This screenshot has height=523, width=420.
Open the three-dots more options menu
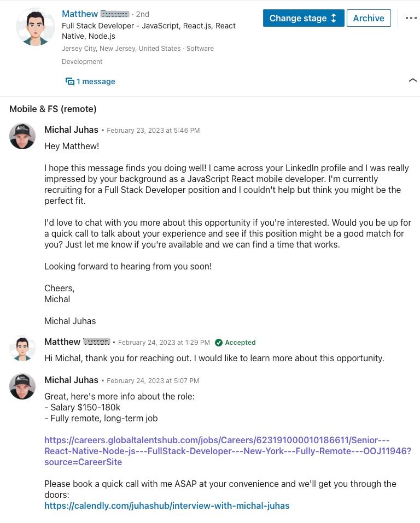click(x=411, y=18)
